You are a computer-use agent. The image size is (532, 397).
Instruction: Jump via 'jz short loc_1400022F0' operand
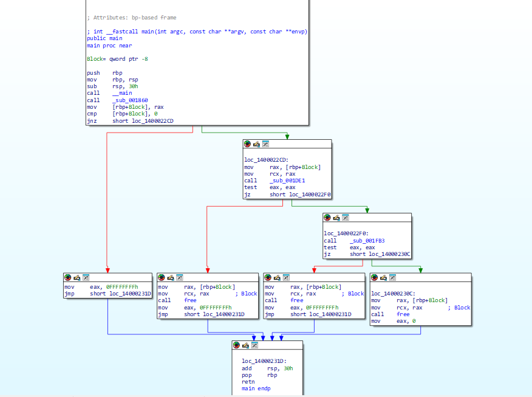coord(310,195)
